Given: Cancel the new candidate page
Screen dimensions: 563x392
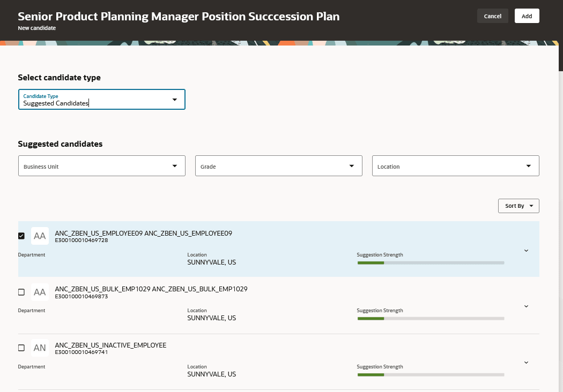Looking at the screenshot, I should click(x=492, y=16).
